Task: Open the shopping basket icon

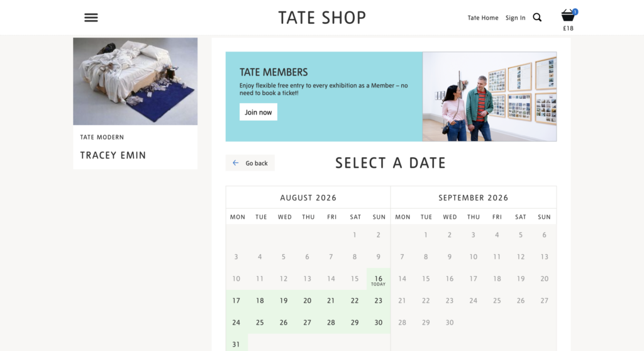Action: tap(569, 15)
